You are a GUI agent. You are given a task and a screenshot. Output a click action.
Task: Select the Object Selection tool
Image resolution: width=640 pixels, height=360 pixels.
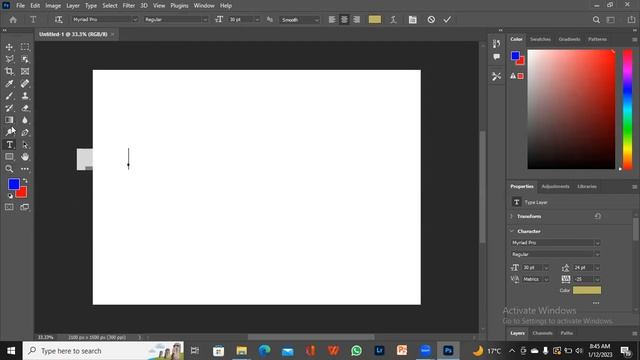coord(25,59)
